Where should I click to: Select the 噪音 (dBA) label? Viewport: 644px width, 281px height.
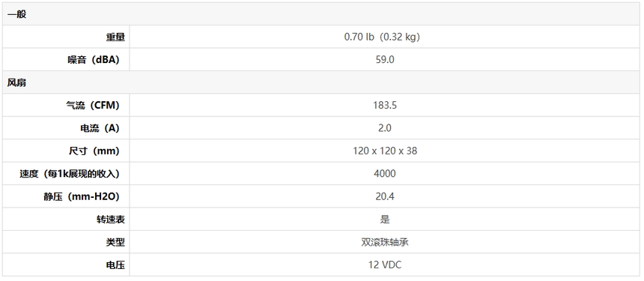coord(94,59)
